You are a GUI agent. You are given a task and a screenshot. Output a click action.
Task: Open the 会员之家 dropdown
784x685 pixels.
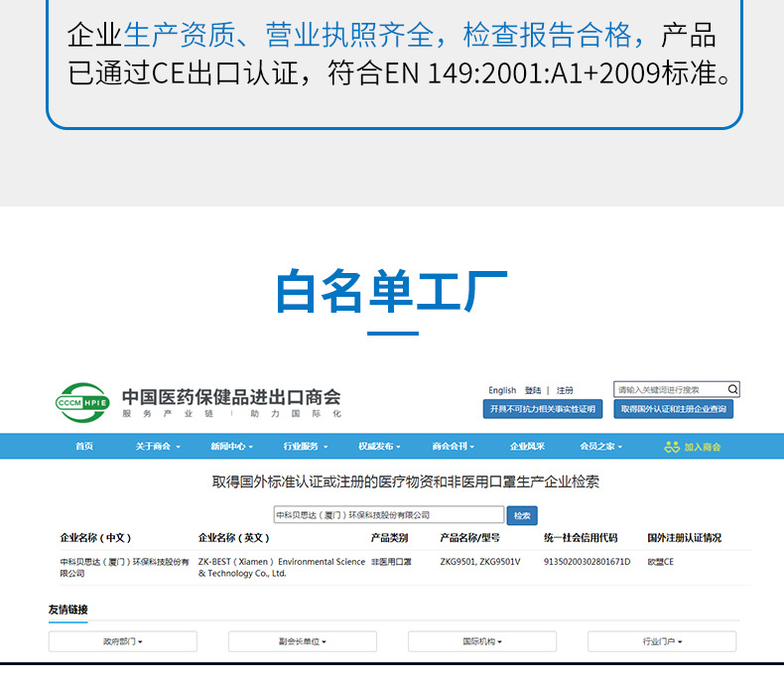tap(600, 446)
